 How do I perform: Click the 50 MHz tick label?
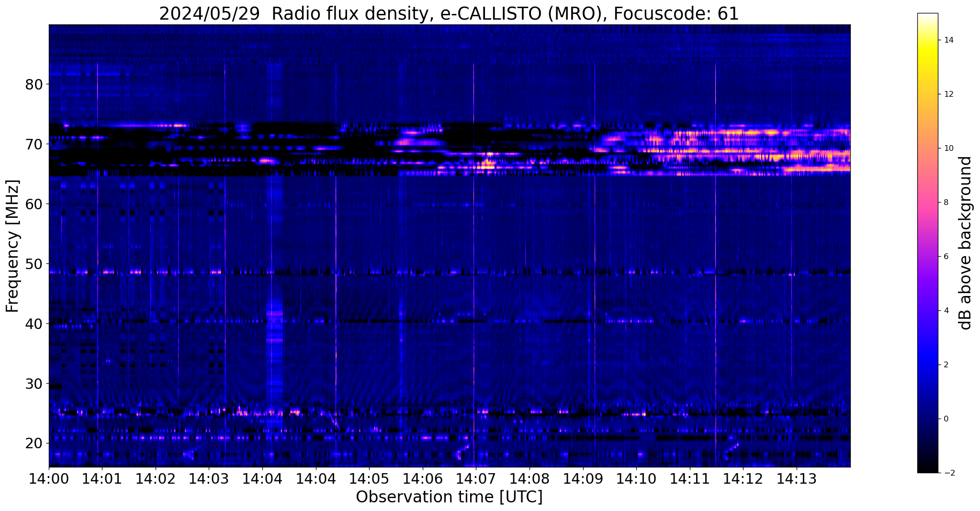click(34, 264)
